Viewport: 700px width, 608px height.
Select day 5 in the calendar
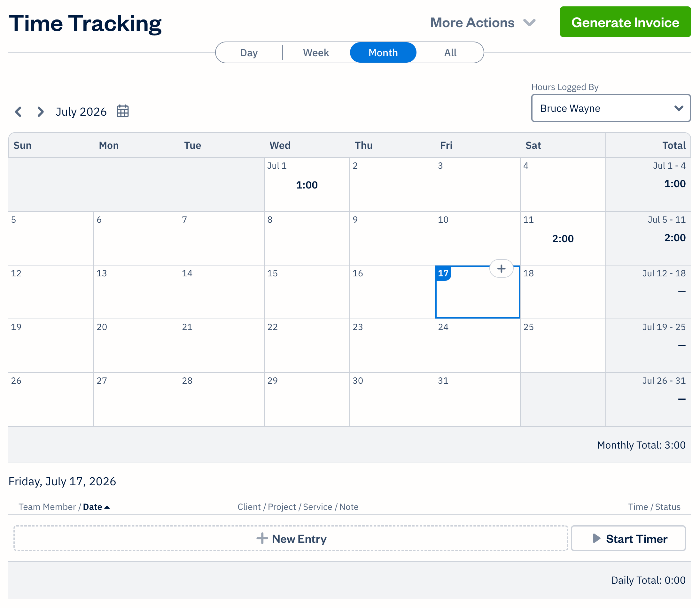[x=51, y=239]
